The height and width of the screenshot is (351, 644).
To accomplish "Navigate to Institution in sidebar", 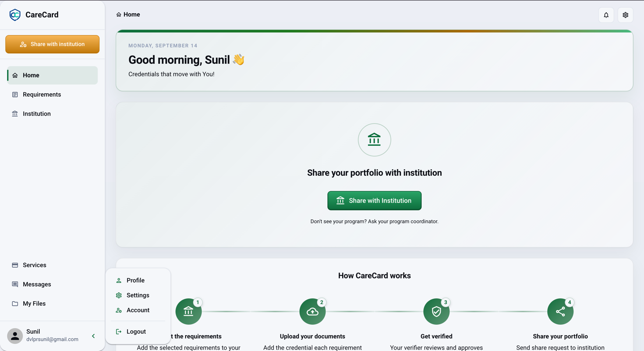I will pyautogui.click(x=53, y=114).
